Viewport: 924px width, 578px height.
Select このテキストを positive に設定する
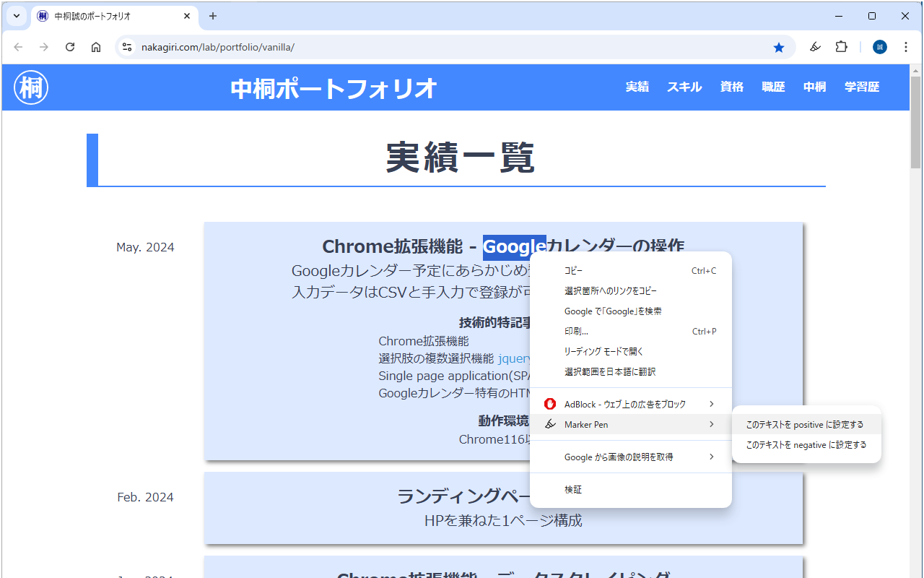[806, 425]
